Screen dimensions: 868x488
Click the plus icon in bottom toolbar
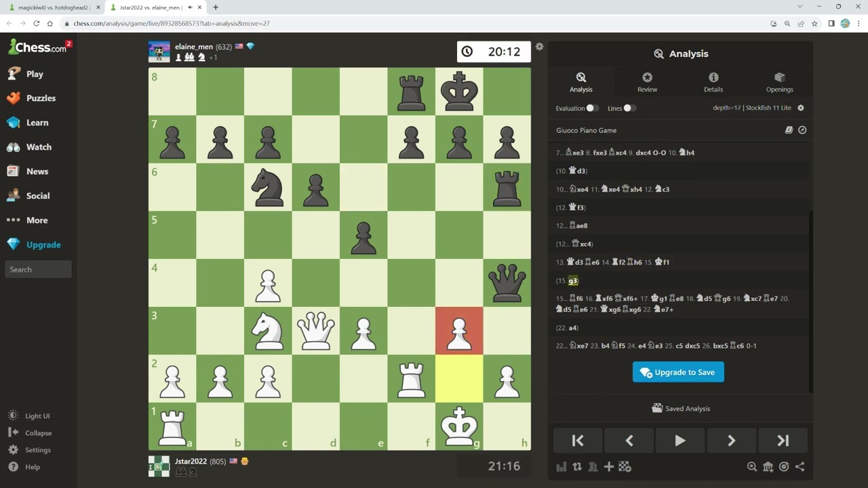tap(608, 466)
